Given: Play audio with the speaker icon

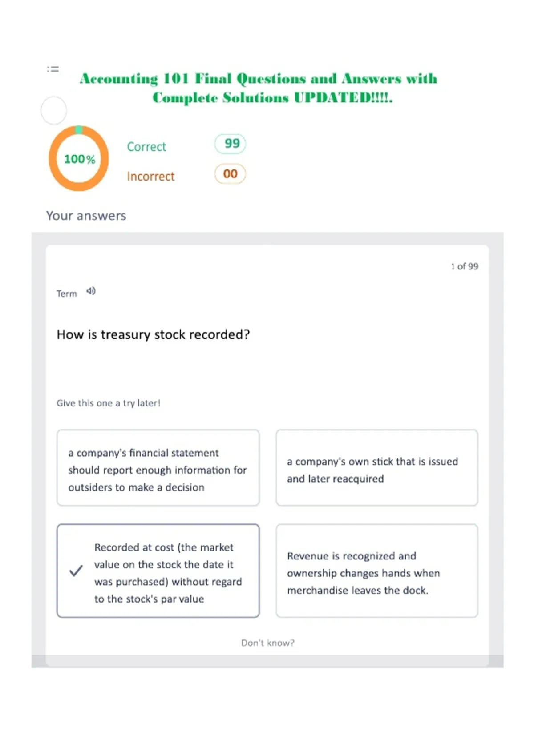Looking at the screenshot, I should pos(91,291).
